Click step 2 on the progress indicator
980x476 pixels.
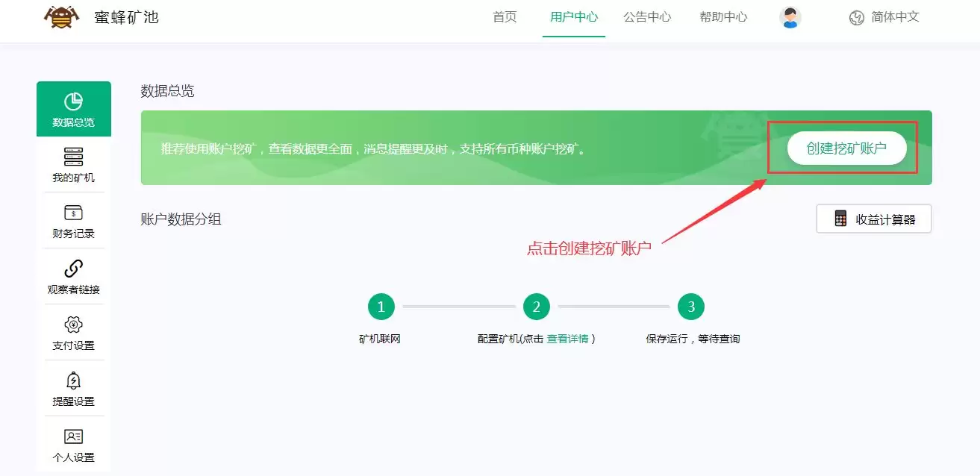coord(536,306)
